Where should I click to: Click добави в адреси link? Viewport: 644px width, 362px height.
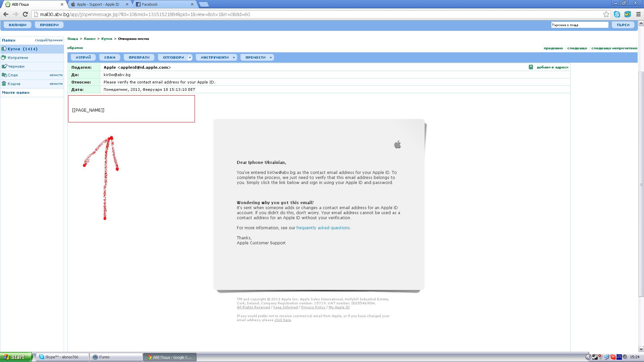552,67
